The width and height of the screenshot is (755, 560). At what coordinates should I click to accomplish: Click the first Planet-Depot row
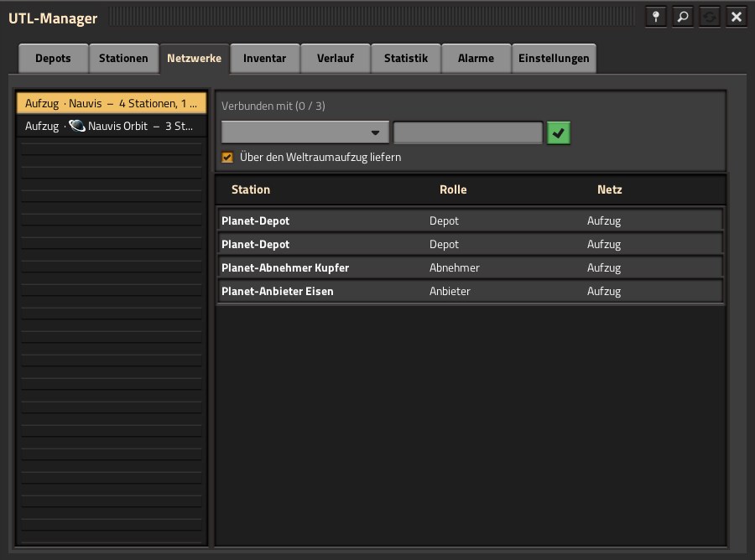click(471, 220)
